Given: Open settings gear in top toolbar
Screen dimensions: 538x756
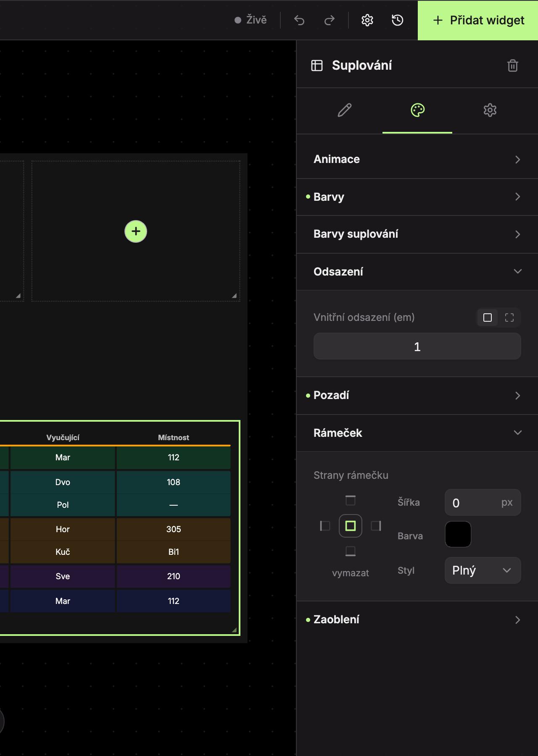Looking at the screenshot, I should (x=367, y=20).
